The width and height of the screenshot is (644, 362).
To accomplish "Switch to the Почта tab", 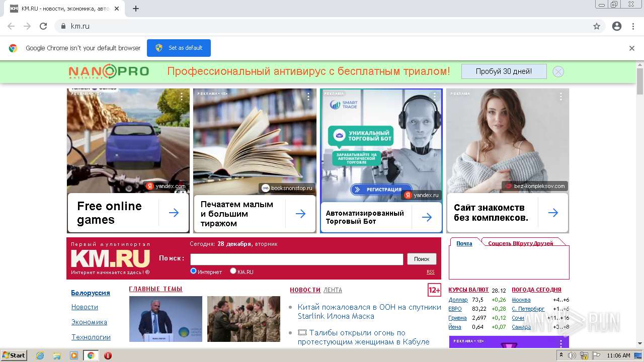I will [x=464, y=243].
